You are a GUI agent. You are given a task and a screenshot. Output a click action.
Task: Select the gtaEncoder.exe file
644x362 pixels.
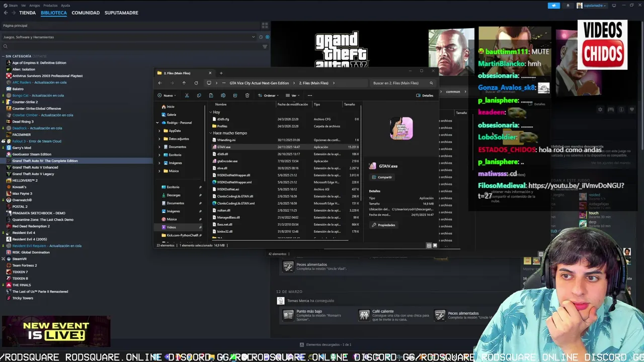coord(227,161)
